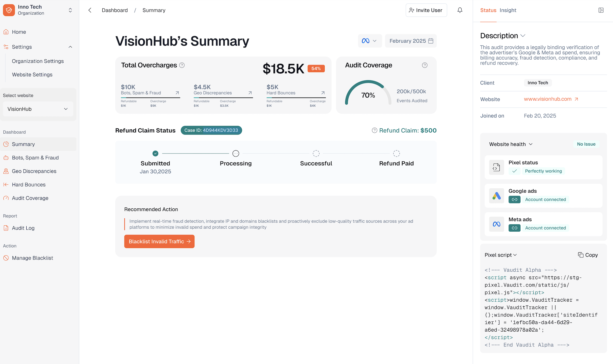Click the Feb 20, 2025 joined date
Viewport: 613px width, 364px height.
pos(540,116)
